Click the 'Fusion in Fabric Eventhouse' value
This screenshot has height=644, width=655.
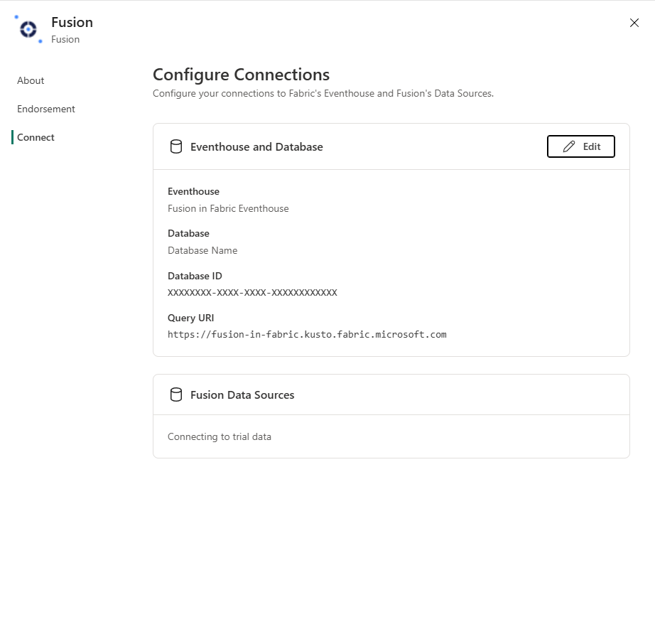pyautogui.click(x=228, y=208)
